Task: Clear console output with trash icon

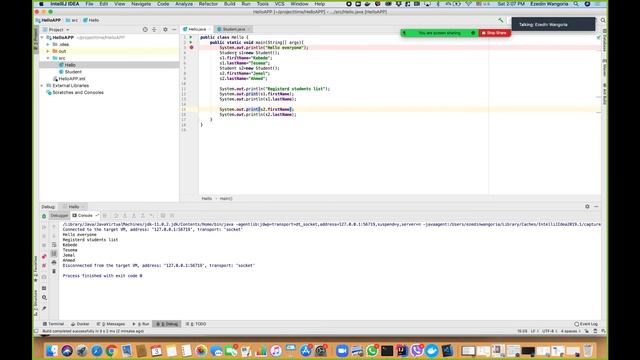Action: click(x=54, y=271)
